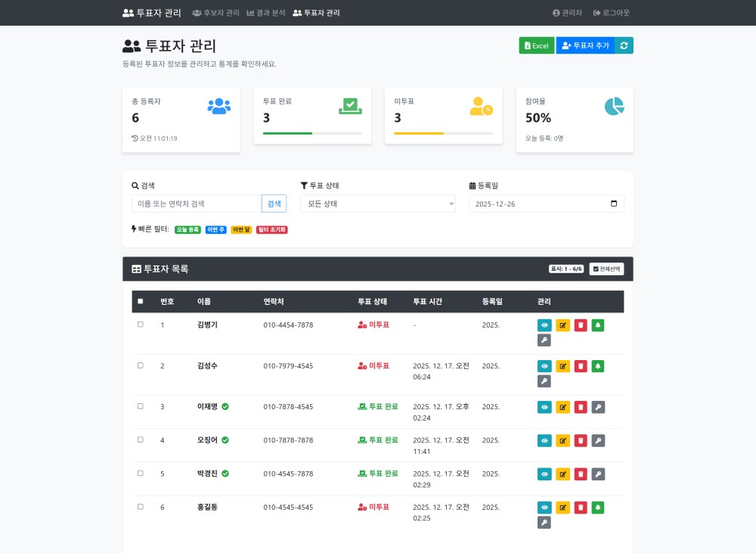Export voters with Excel button
Viewport: 756px width, 553px height.
(x=537, y=45)
